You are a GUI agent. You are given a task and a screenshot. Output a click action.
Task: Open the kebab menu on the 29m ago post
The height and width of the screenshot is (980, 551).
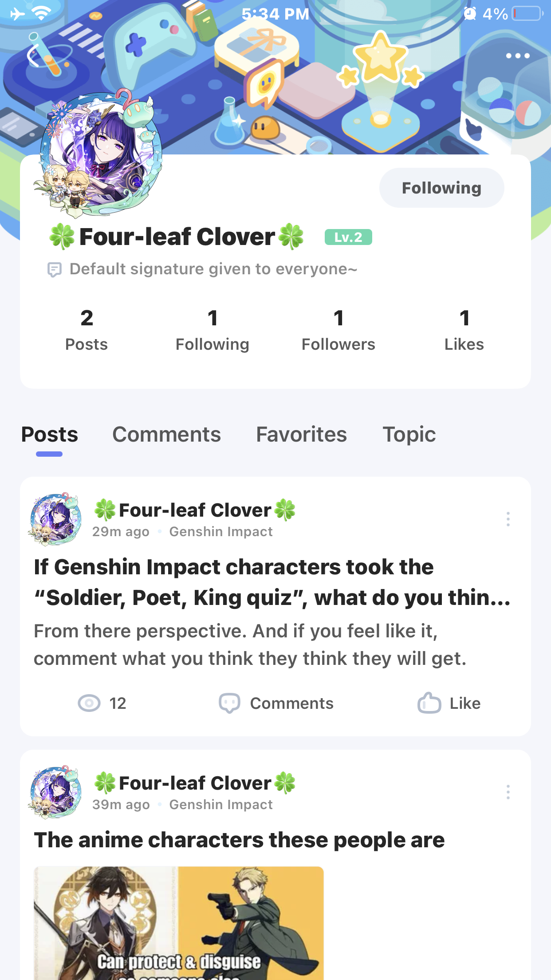coord(508,519)
